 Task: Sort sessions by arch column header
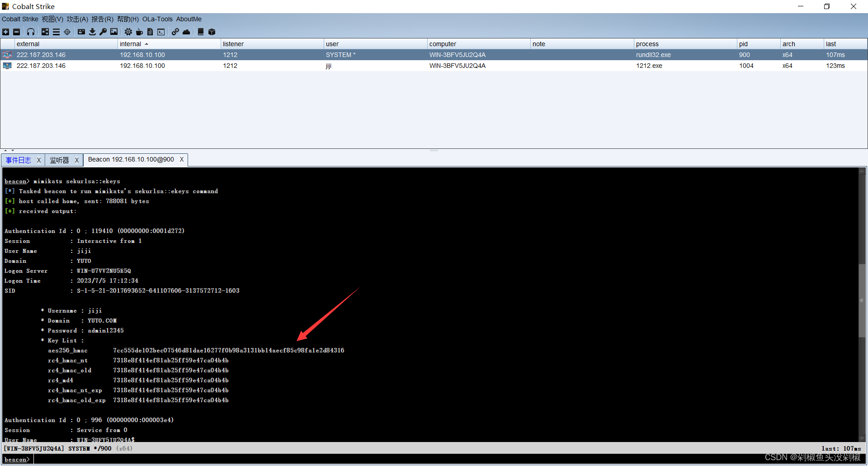802,44
